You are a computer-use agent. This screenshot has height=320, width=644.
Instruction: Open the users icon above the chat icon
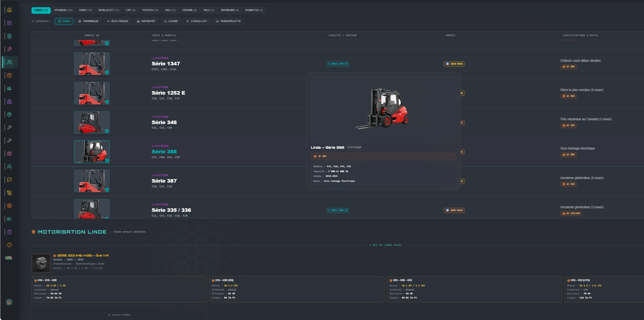click(x=9, y=167)
